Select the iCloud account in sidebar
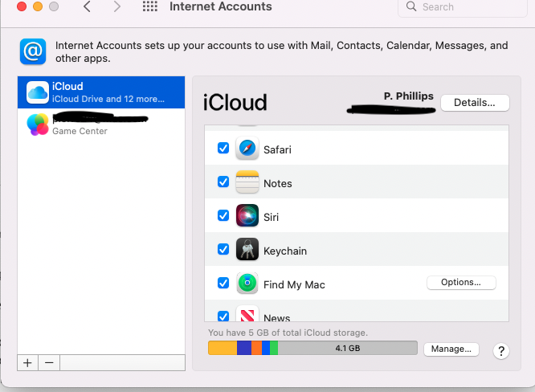The height and width of the screenshot is (392, 535). point(101,92)
